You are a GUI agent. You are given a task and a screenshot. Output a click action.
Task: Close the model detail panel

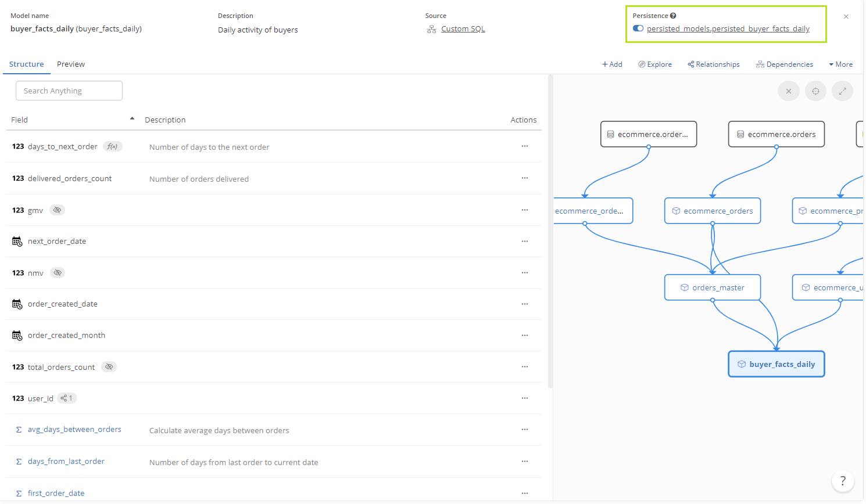[846, 17]
